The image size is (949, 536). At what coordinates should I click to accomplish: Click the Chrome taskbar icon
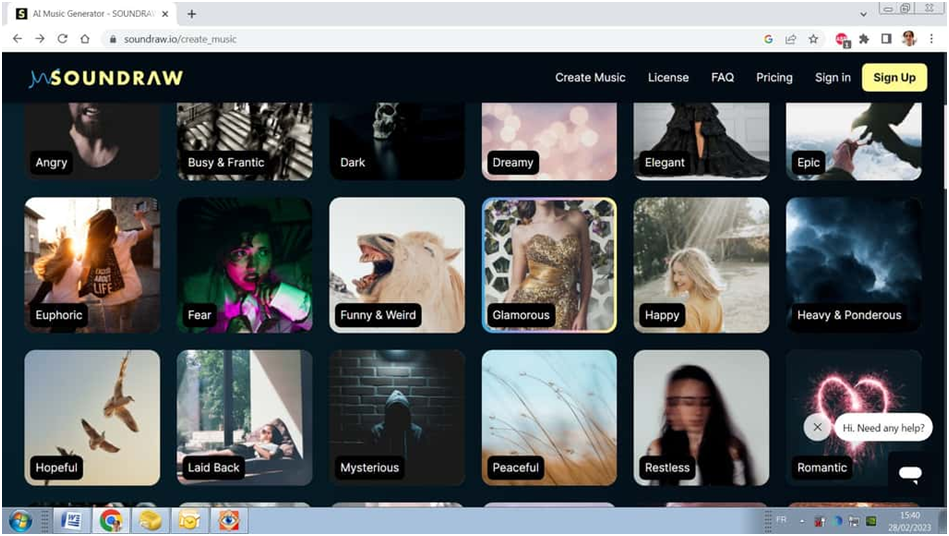pos(111,520)
